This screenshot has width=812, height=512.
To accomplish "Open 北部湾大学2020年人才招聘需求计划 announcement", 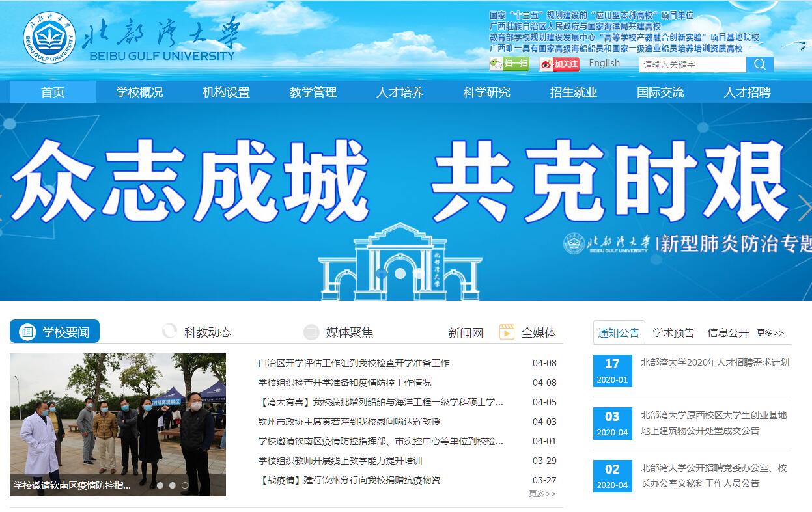I will click(714, 362).
